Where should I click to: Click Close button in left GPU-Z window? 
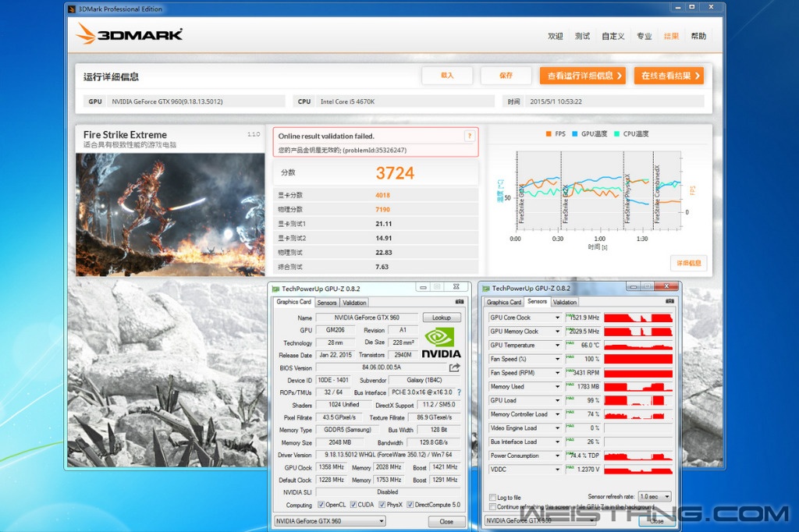click(x=446, y=521)
